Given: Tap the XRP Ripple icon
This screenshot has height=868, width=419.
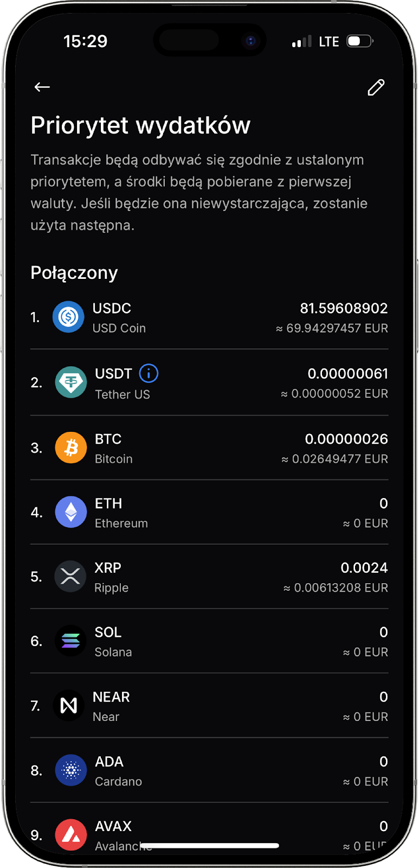Looking at the screenshot, I should click(70, 576).
